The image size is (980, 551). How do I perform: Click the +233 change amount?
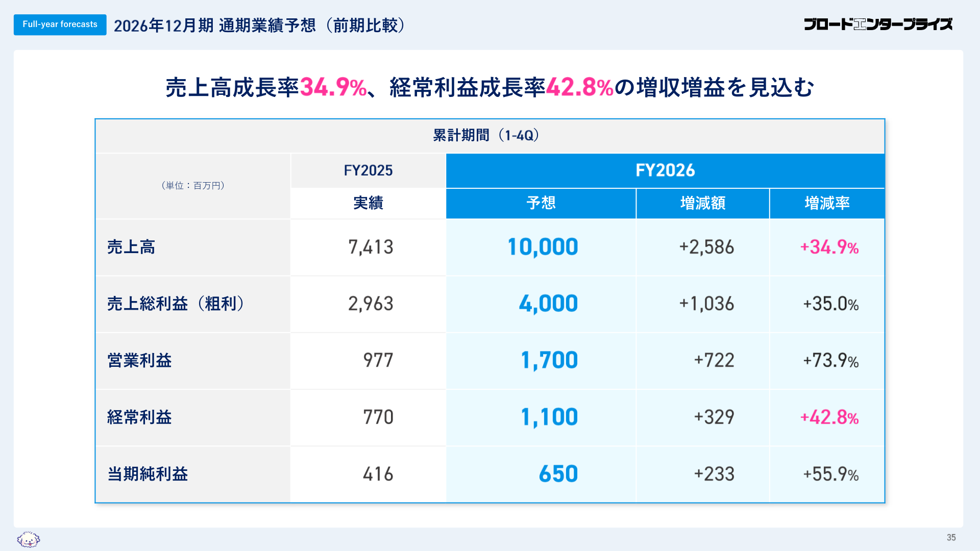714,474
